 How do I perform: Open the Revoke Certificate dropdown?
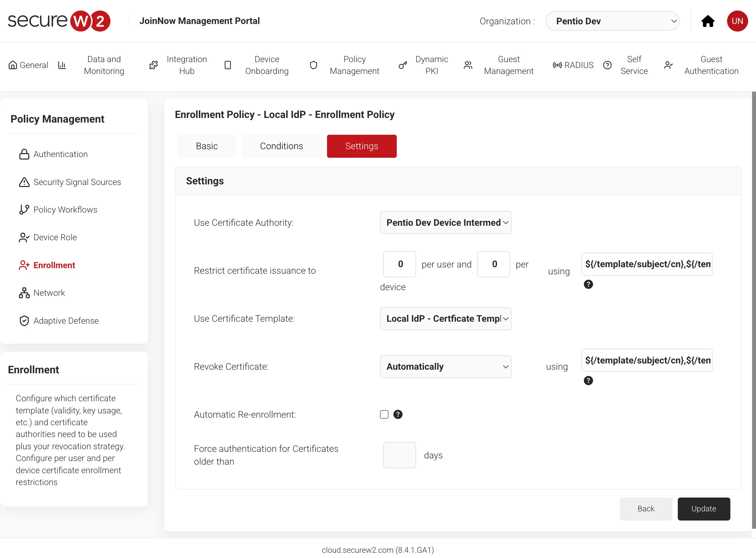coord(445,366)
